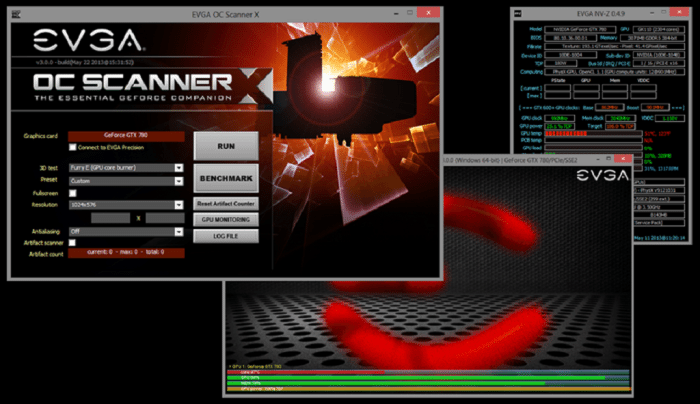The width and height of the screenshot is (700, 404).
Task: Minimize the EVGA NV-Z window
Action: tap(652, 13)
